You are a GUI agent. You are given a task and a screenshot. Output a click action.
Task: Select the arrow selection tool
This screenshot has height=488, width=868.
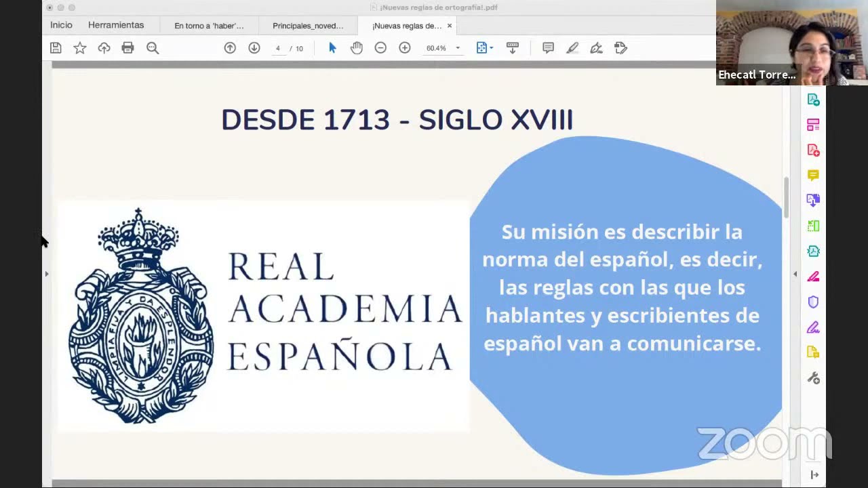pos(332,48)
